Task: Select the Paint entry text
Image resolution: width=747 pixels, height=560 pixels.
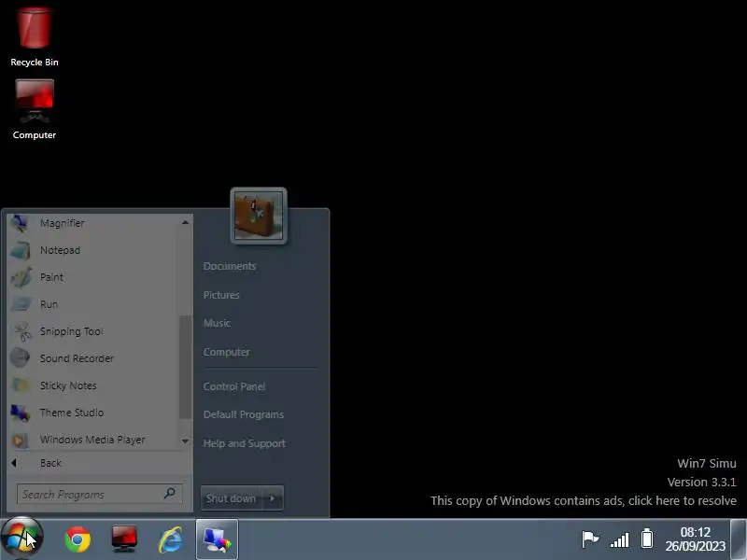Action: coord(51,277)
